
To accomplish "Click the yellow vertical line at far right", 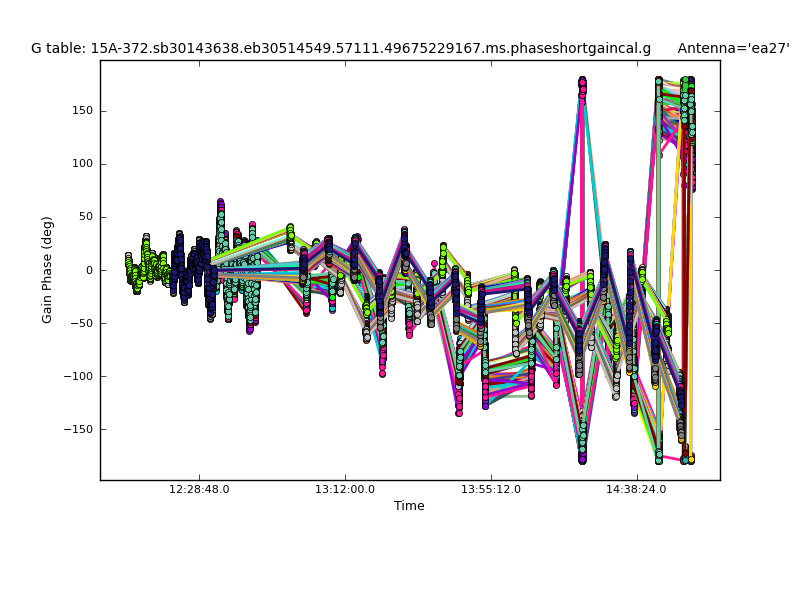I will [691, 300].
